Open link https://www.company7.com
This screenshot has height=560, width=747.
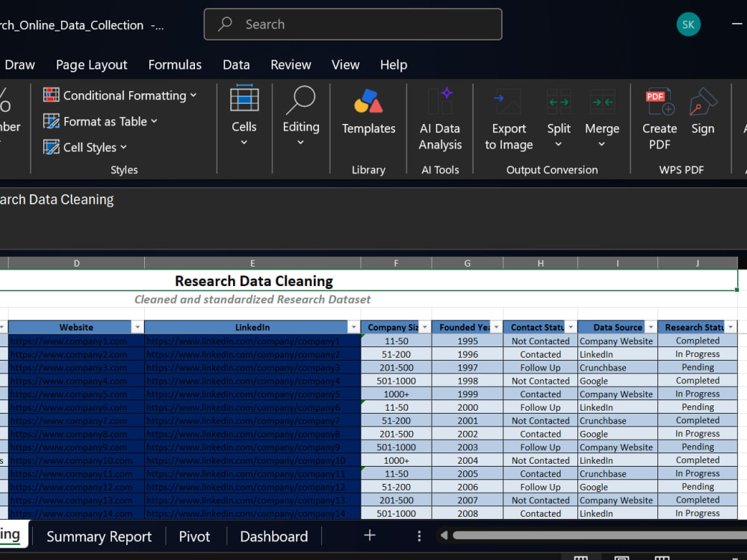coord(69,421)
